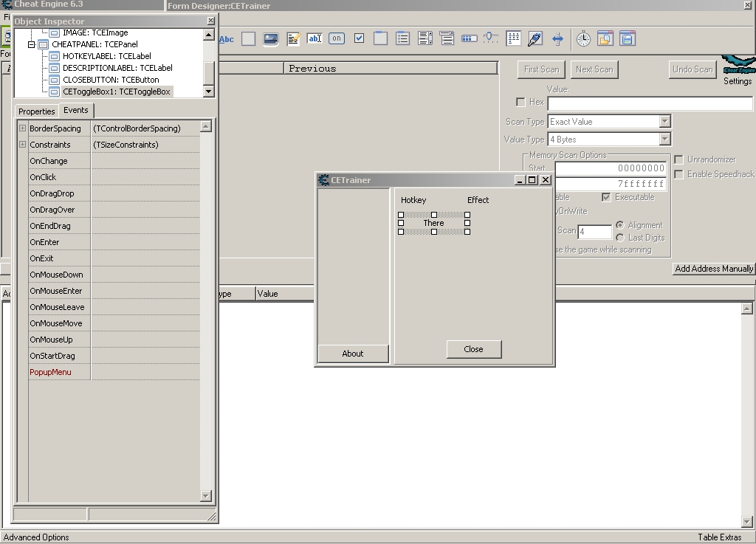Open the Value Type dropdown
The image size is (756, 544).
tap(664, 140)
